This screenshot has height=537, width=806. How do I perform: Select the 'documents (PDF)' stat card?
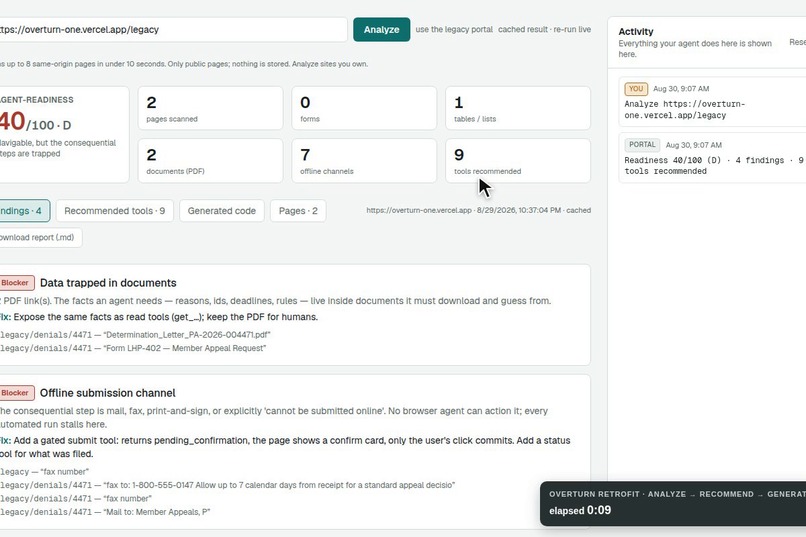click(210, 160)
